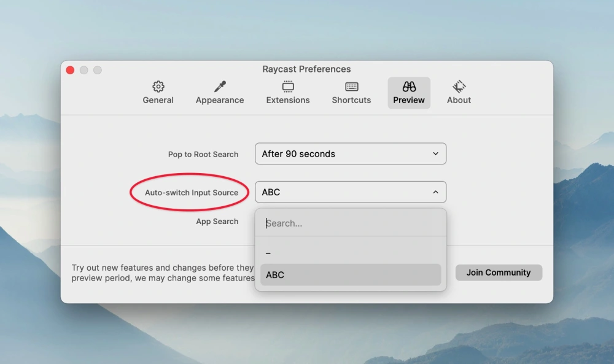Choose the dash option in the list
Viewport: 614px width, 364px height.
(x=351, y=253)
